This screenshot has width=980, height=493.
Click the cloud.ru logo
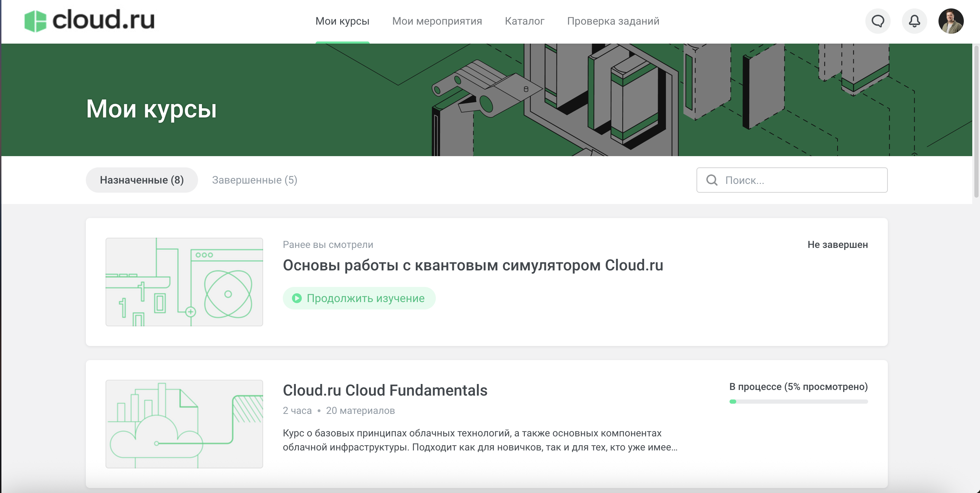89,20
